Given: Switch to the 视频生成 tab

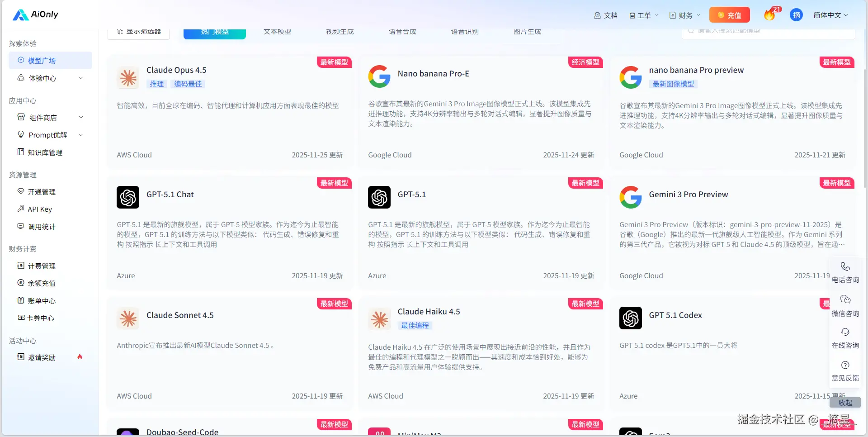Looking at the screenshot, I should pyautogui.click(x=340, y=32).
